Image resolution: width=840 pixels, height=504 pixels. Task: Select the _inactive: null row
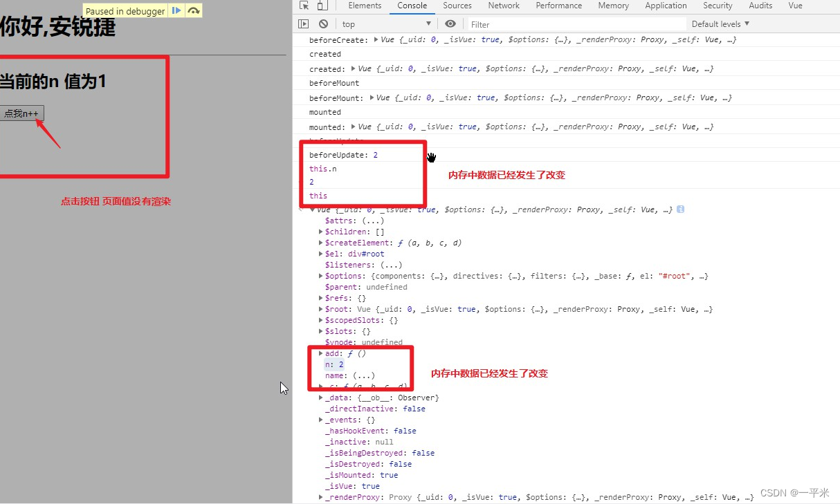pyautogui.click(x=359, y=442)
